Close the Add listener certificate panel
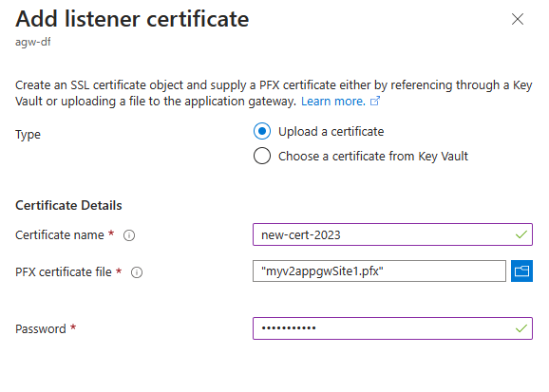Screen dimensions: 549x392 [x=517, y=19]
